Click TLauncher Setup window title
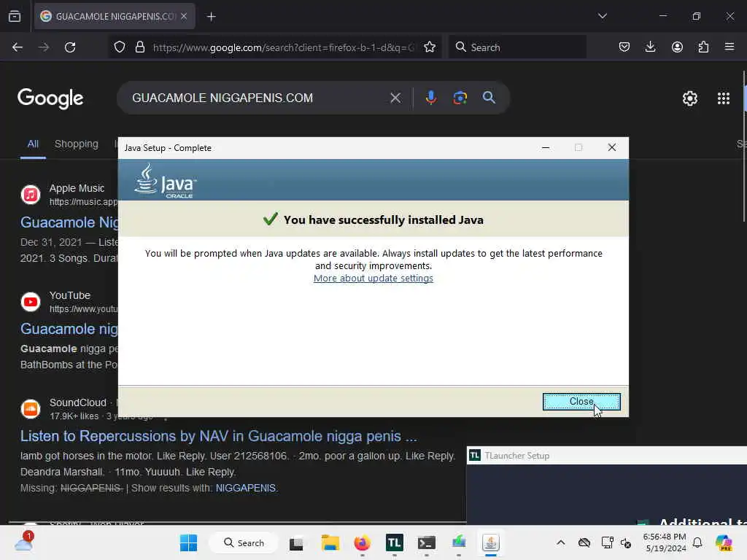The height and width of the screenshot is (560, 747). pyautogui.click(x=517, y=456)
